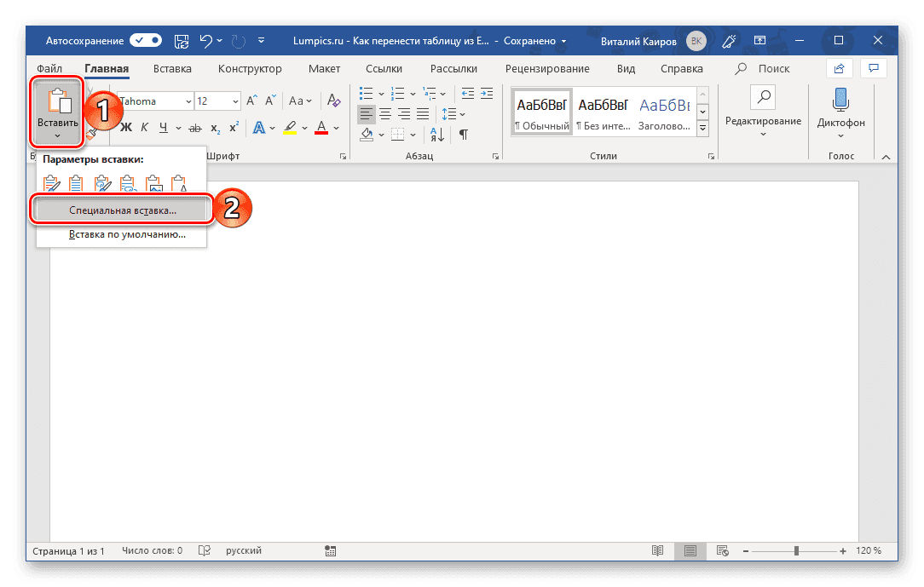The image size is (924, 587).
Task: Click the sort icon in Абзац group
Action: click(x=436, y=135)
